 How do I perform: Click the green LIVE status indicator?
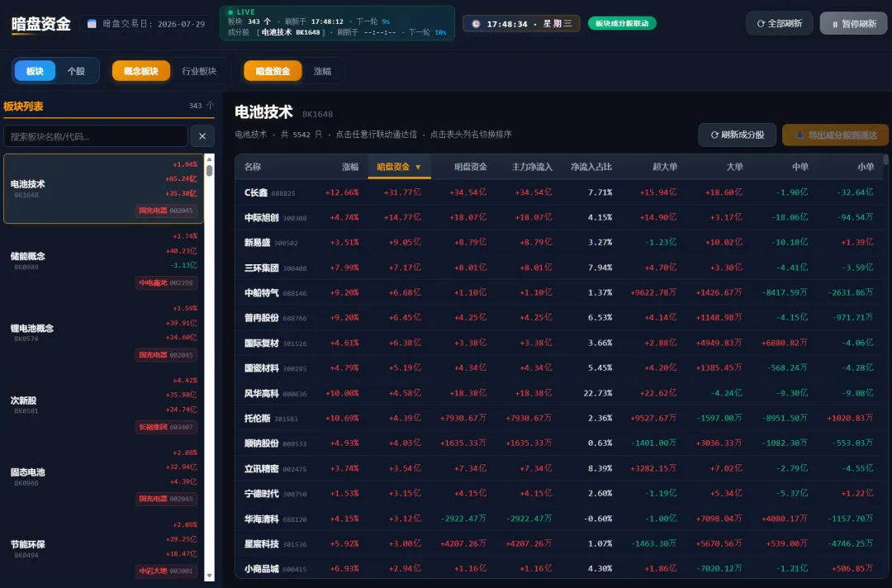tap(242, 12)
